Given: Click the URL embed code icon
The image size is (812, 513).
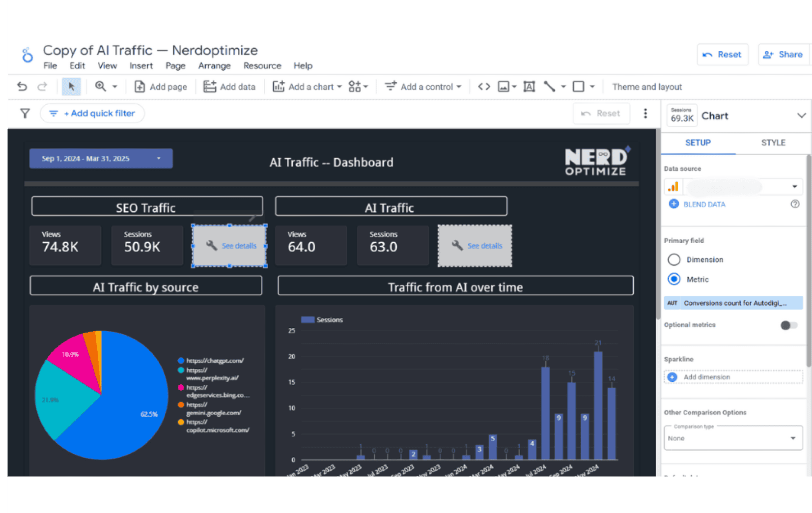Looking at the screenshot, I should [484, 86].
